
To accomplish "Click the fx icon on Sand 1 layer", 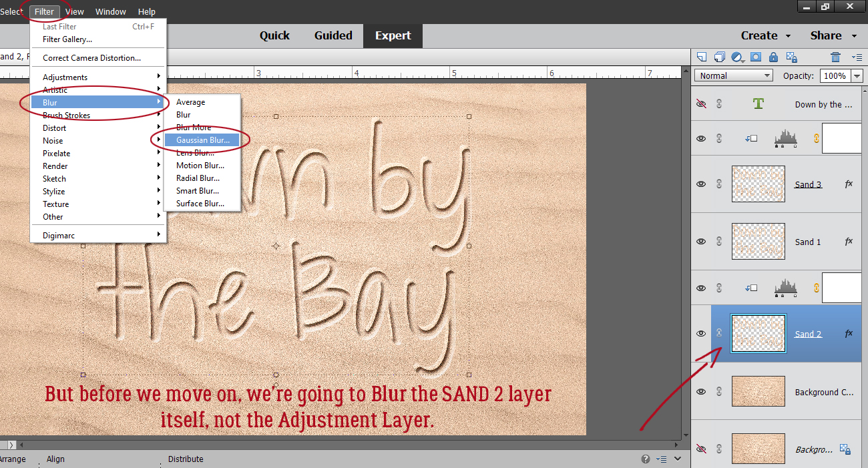I will (x=849, y=242).
